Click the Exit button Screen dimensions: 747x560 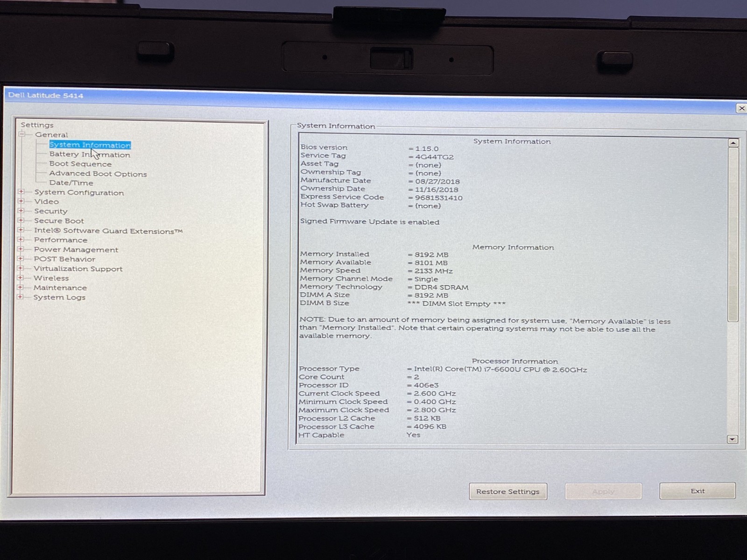pos(698,491)
